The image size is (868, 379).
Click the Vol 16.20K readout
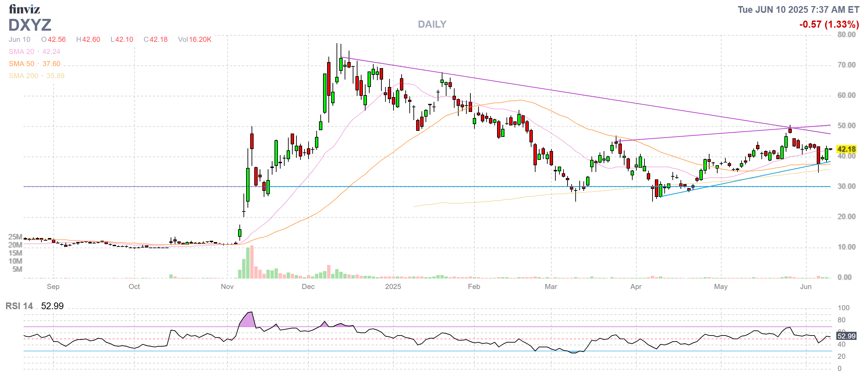(195, 39)
